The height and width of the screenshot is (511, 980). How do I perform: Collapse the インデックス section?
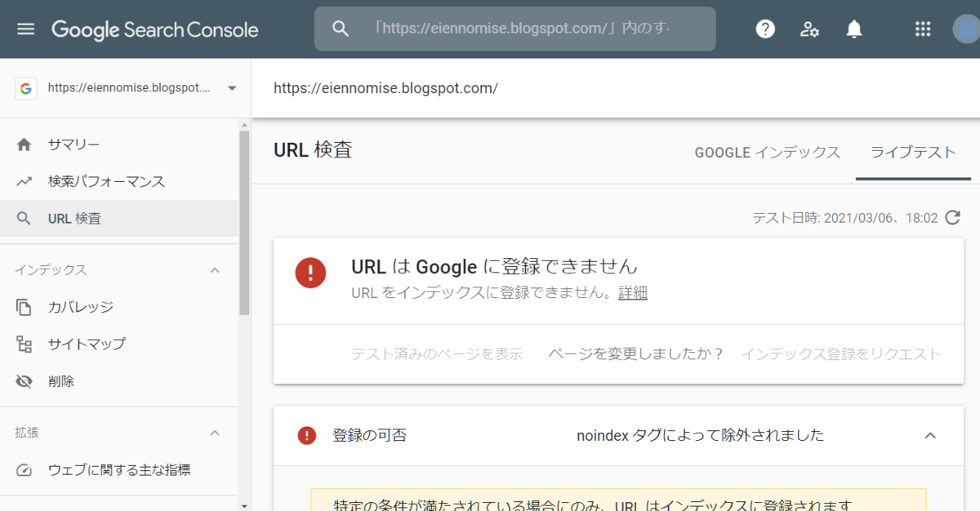[215, 269]
